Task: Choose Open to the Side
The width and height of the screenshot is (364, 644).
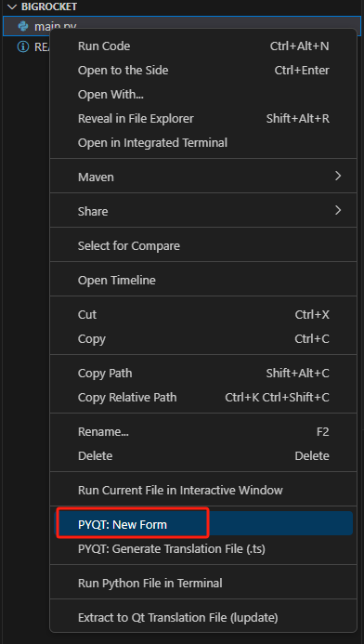Action: [203, 71]
